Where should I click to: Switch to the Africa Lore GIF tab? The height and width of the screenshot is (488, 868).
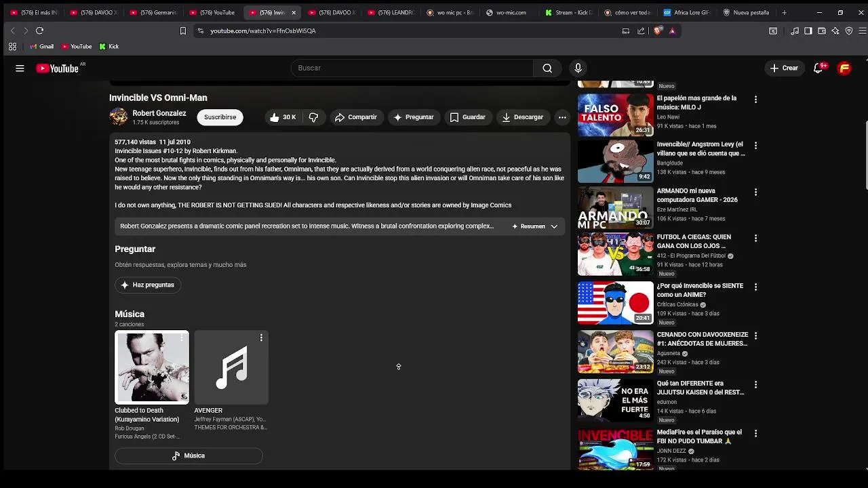point(686,12)
